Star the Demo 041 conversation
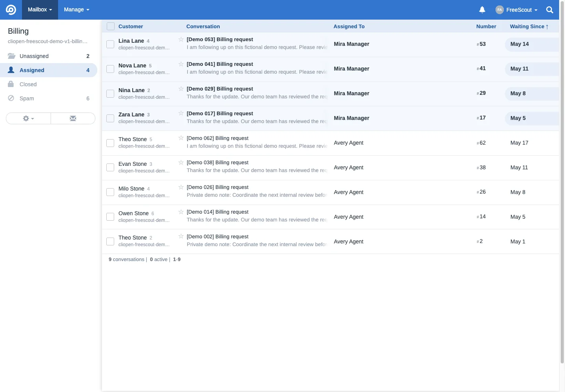The width and height of the screenshot is (565, 392). click(181, 64)
